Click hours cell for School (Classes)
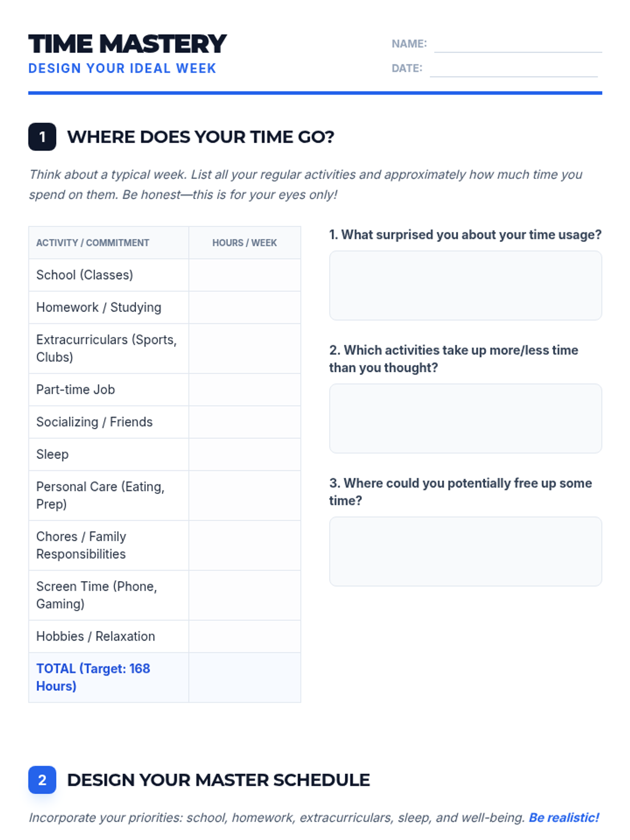Image resolution: width=630 pixels, height=840 pixels. (x=245, y=275)
